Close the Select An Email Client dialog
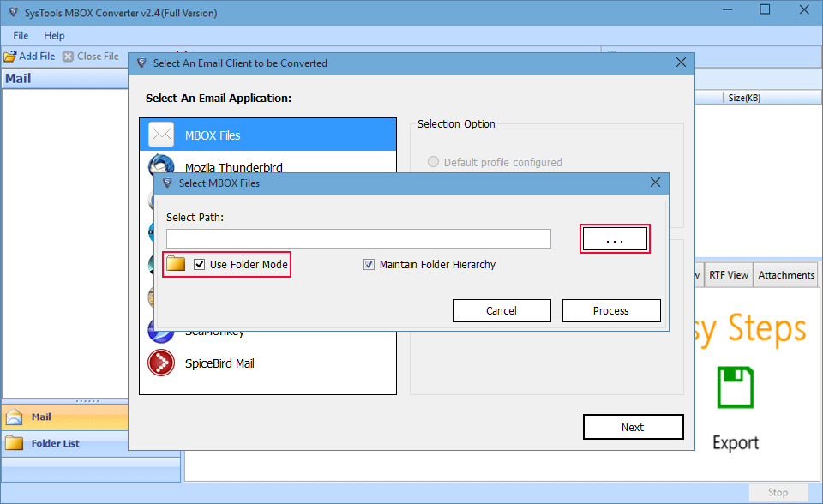 pos(681,63)
